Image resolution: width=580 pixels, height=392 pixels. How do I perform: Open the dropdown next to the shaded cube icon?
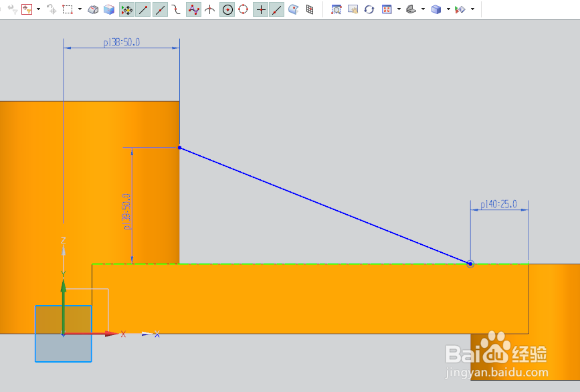pos(448,9)
